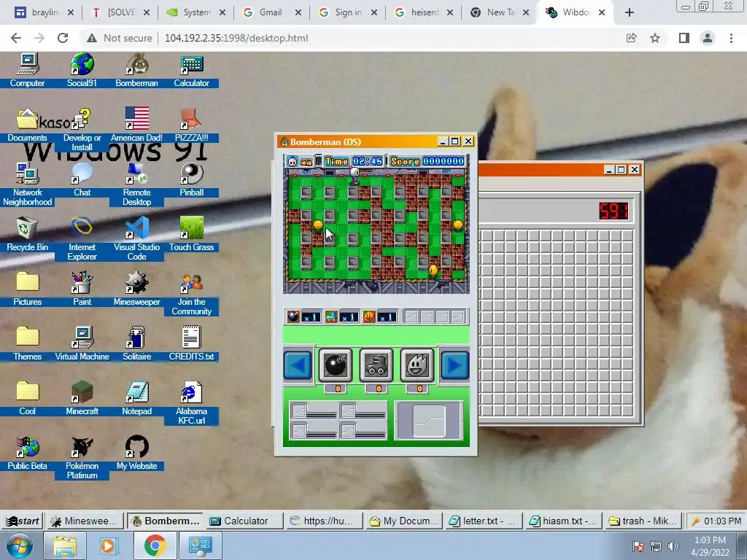Switch to My Documents taskbar item

403,521
